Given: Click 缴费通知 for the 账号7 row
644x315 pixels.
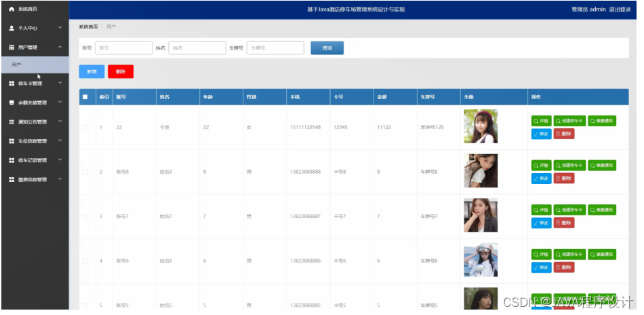Looking at the screenshot, I should [x=602, y=210].
